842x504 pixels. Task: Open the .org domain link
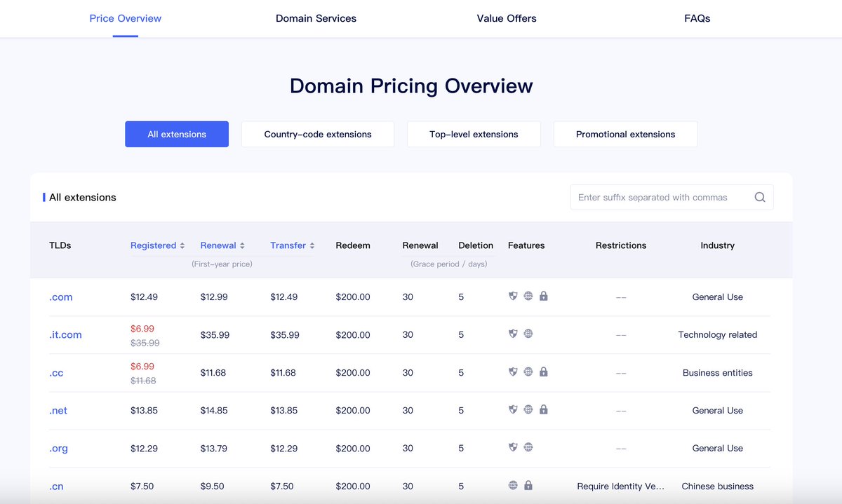[x=59, y=449]
